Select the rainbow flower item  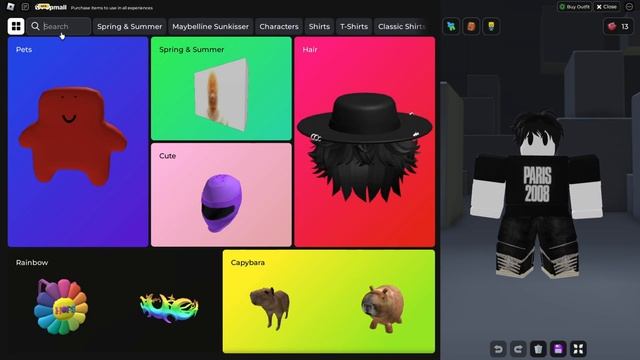[x=61, y=307]
